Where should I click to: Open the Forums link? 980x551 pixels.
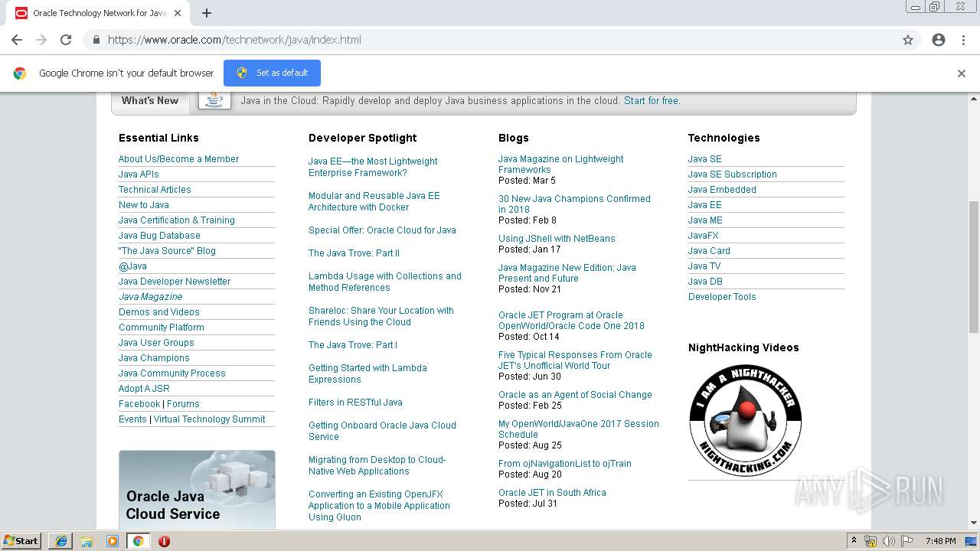183,404
